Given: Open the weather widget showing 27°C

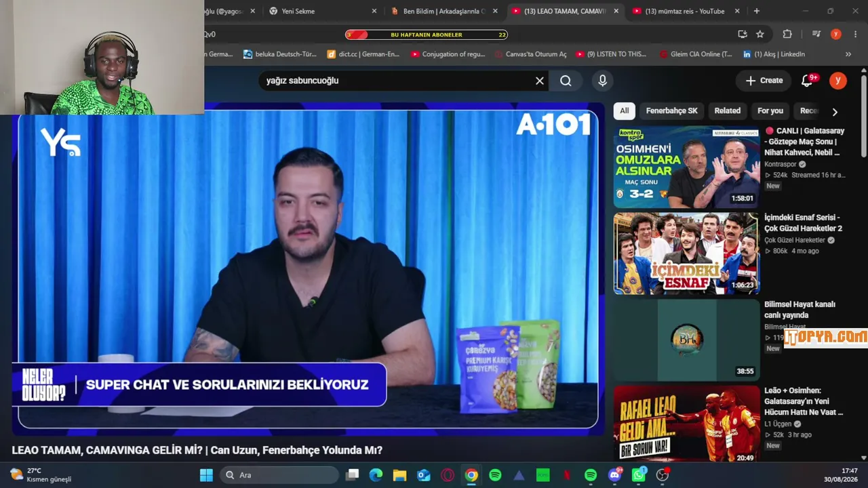Looking at the screenshot, I should (x=41, y=475).
